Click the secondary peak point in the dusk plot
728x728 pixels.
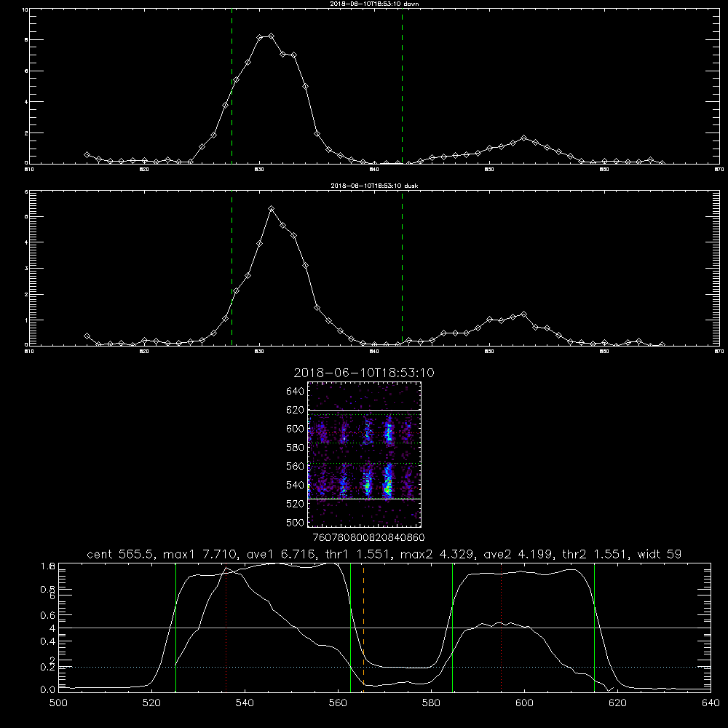523,314
